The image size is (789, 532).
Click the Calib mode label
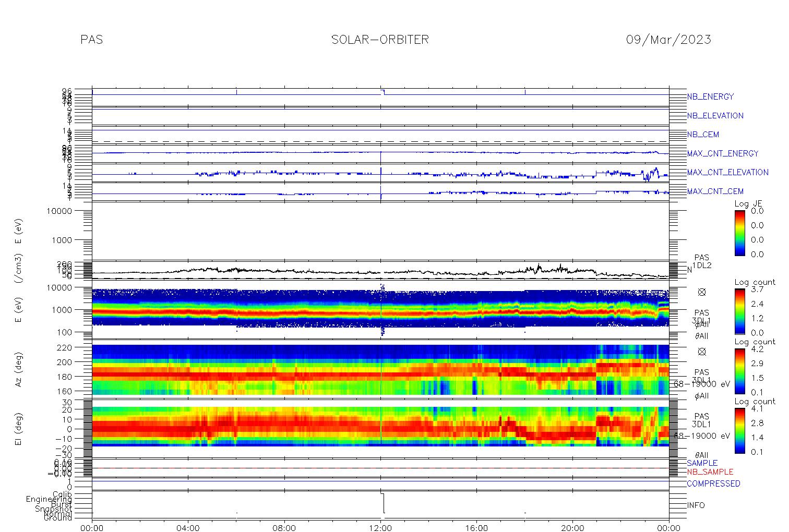(x=62, y=494)
